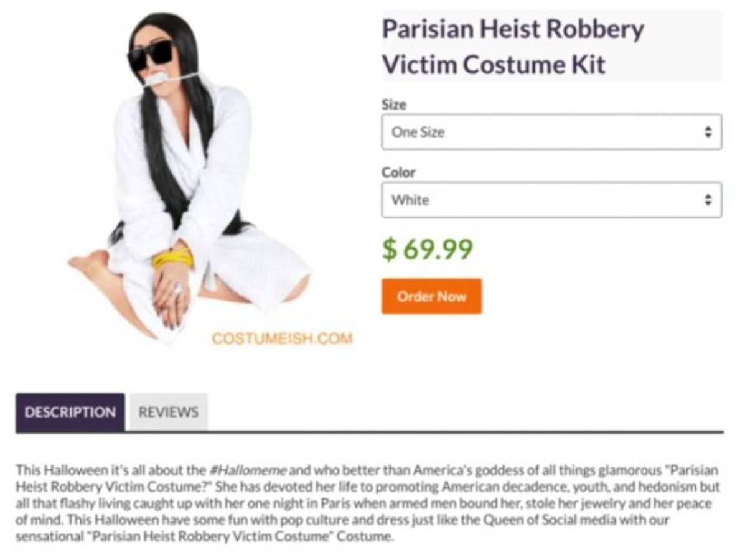Click the costume product image
745x560 pixels.
190,178
